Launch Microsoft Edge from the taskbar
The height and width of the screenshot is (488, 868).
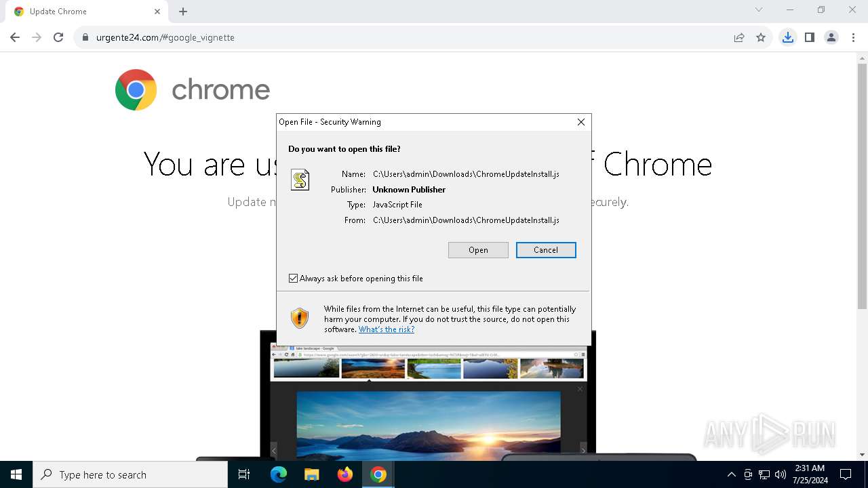tap(279, 474)
